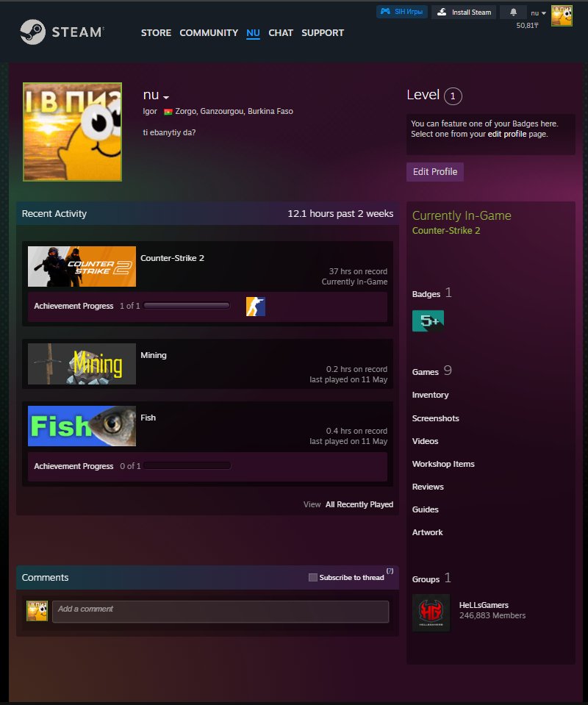Open the Workshop Items link
This screenshot has height=705, width=588.
point(443,464)
